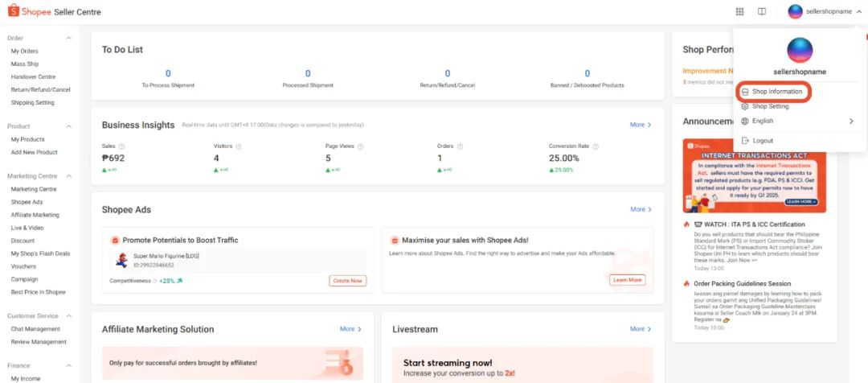Viewport: 868px width, 383px height.
Task: Expand language submenu arrow next to English
Action: [x=851, y=121]
